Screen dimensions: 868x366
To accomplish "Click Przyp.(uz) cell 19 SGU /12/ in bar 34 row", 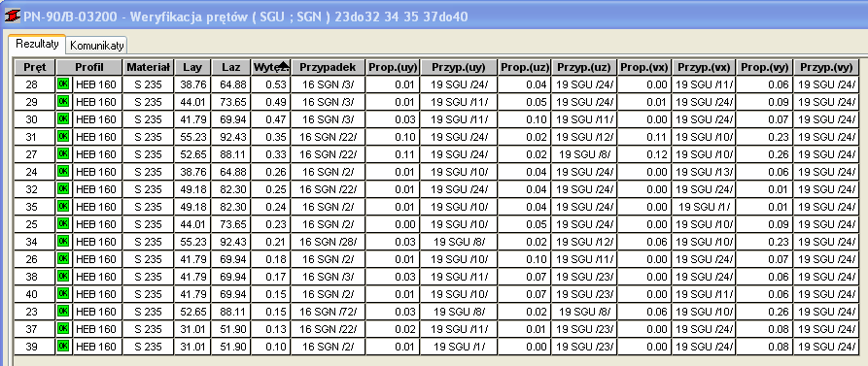I will (584, 242).
